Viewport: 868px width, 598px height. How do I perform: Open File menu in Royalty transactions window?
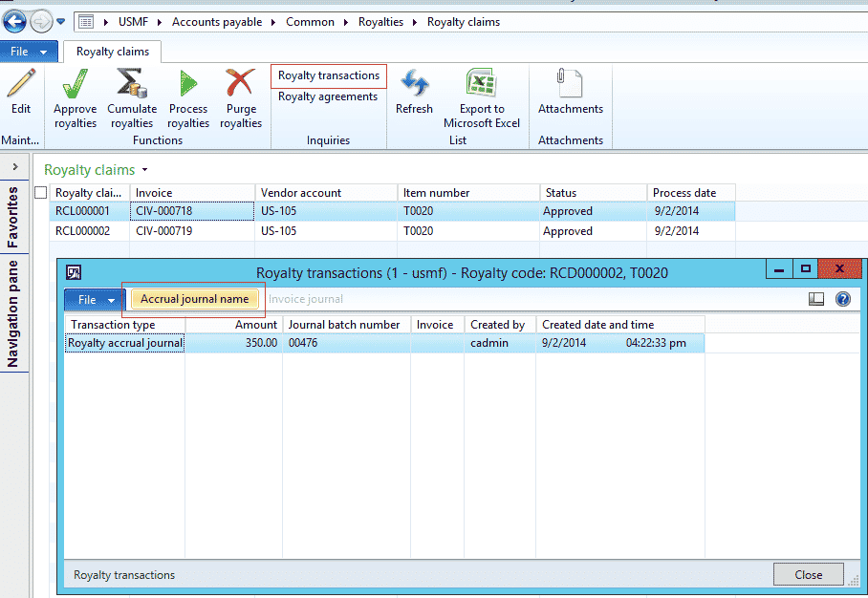[95, 300]
